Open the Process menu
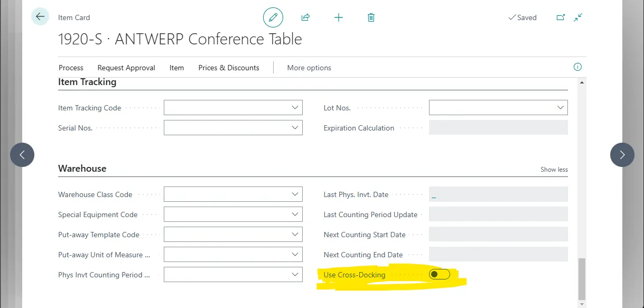Image resolution: width=644 pixels, height=308 pixels. point(71,68)
